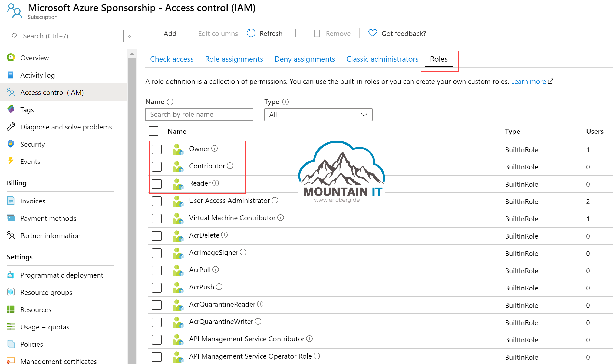
Task: Collapse the sidebar with the double chevron
Action: click(x=130, y=36)
